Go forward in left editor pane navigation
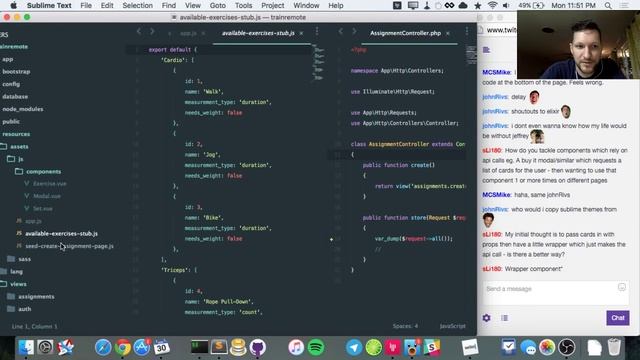Viewport: 640px width, 360px height. click(x=152, y=31)
